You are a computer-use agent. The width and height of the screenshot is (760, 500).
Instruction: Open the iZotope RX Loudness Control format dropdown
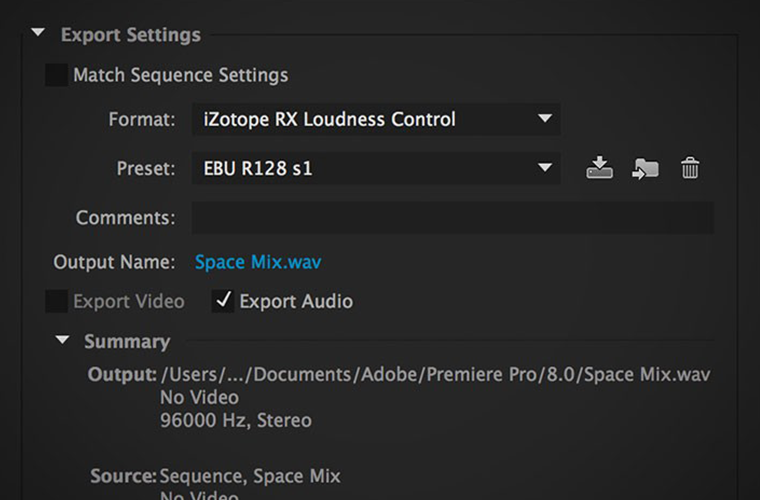(x=376, y=119)
